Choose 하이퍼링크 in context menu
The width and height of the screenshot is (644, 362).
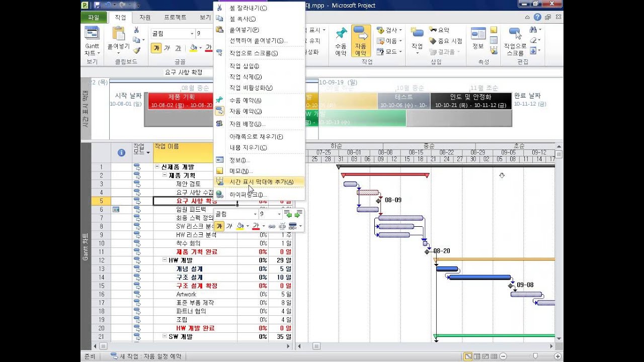pos(260,194)
